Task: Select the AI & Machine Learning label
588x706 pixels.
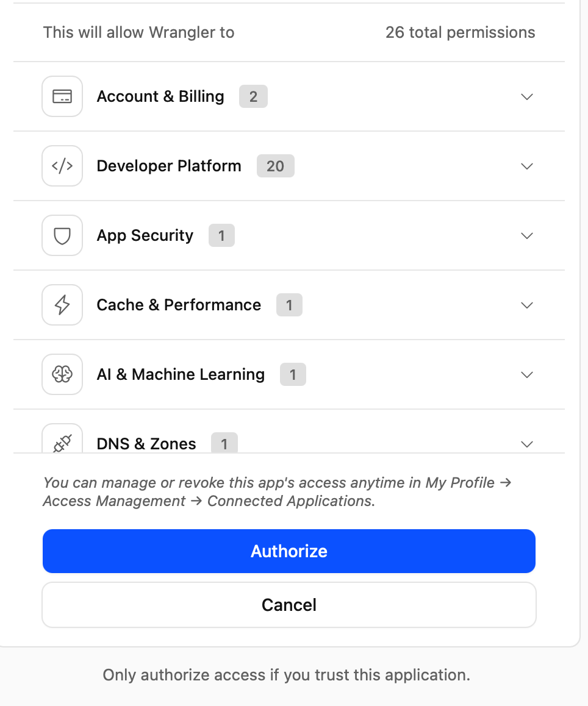Action: tap(181, 374)
